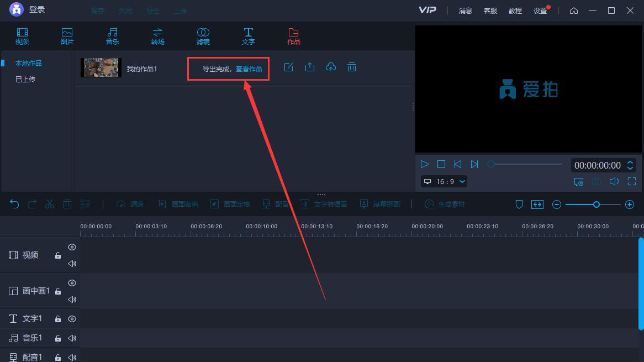This screenshot has height=362, width=644.
Task: Lock the 视频 track
Action: point(58,255)
